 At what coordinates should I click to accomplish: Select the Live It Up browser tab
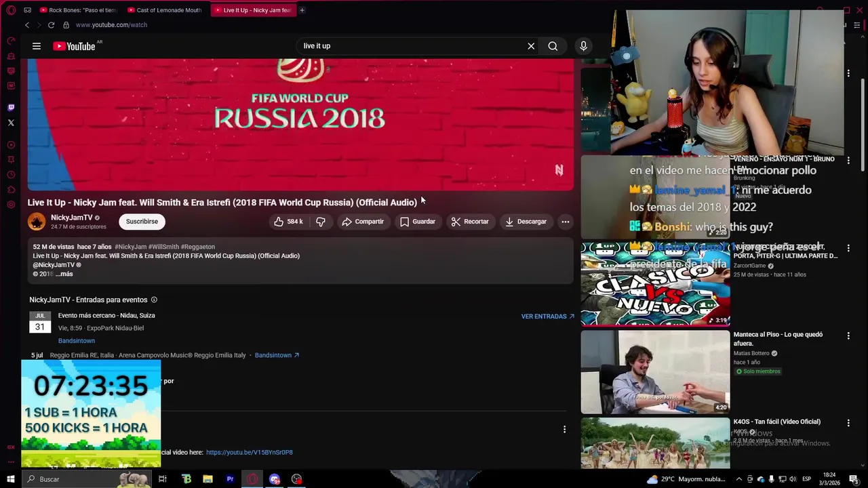252,10
